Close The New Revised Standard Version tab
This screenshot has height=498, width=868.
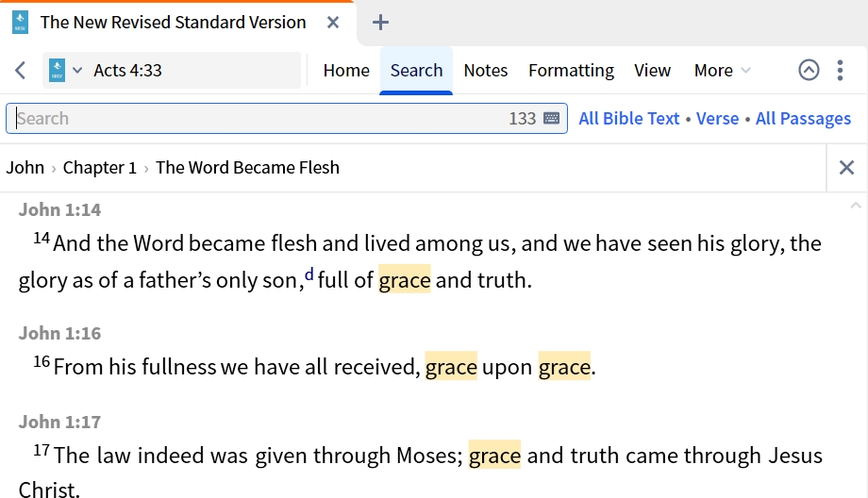click(x=333, y=23)
